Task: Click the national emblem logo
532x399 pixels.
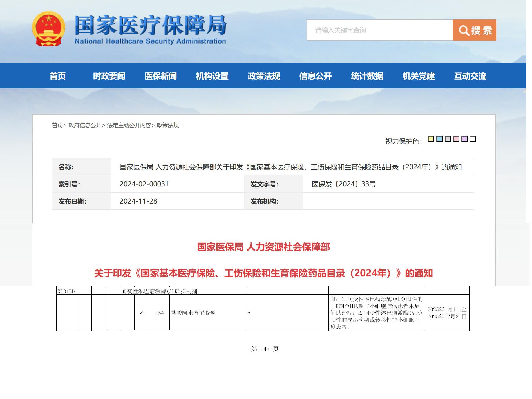Action: point(48,29)
